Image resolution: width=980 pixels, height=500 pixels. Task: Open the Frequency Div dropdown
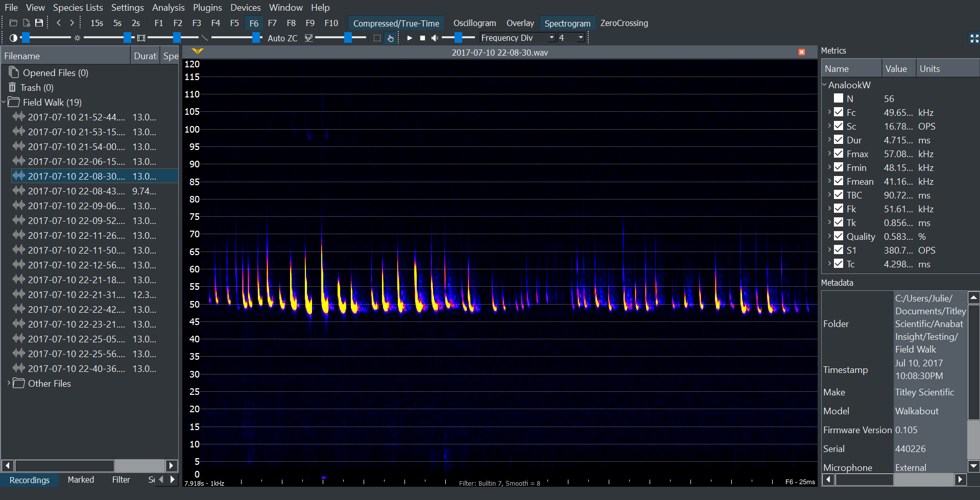coord(552,38)
